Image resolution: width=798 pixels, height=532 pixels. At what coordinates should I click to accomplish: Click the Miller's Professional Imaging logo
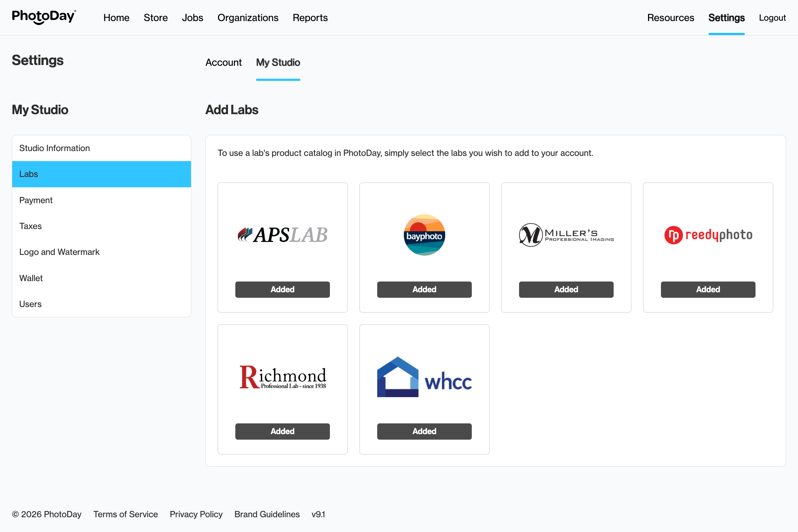coord(566,235)
